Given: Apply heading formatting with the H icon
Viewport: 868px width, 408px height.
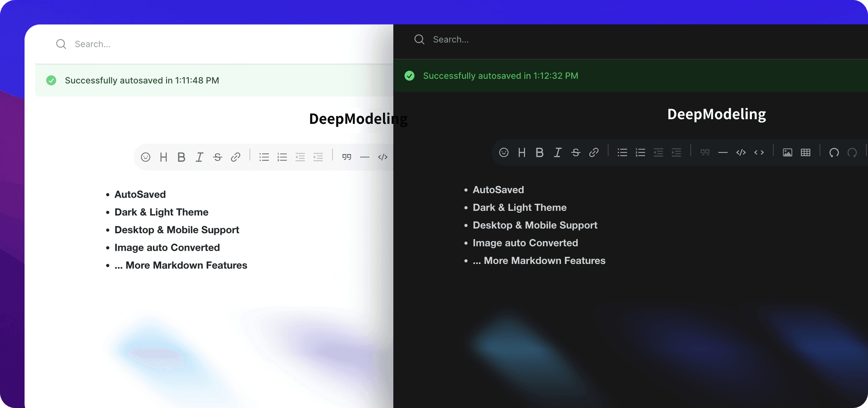Looking at the screenshot, I should pos(164,157).
